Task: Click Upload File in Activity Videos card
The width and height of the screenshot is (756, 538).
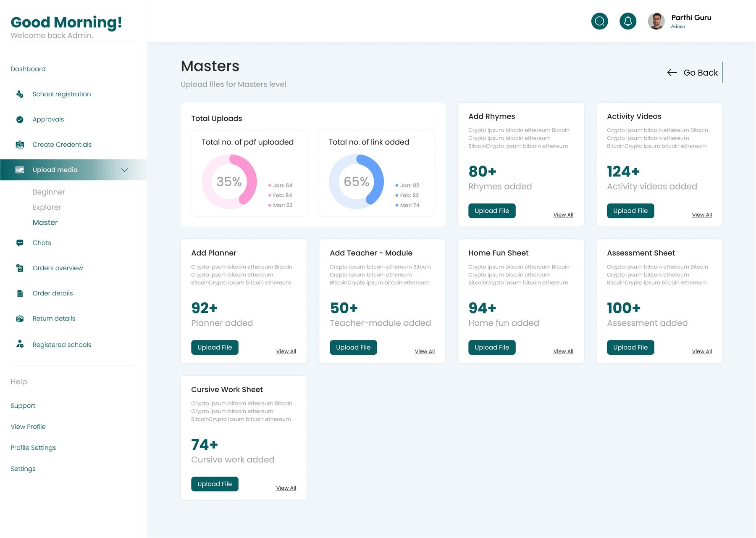Action: [630, 211]
